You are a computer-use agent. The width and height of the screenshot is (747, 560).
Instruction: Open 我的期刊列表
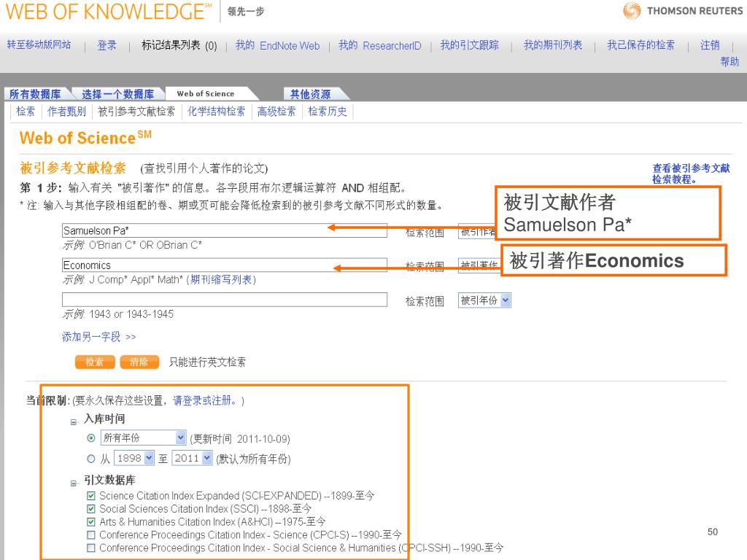553,45
